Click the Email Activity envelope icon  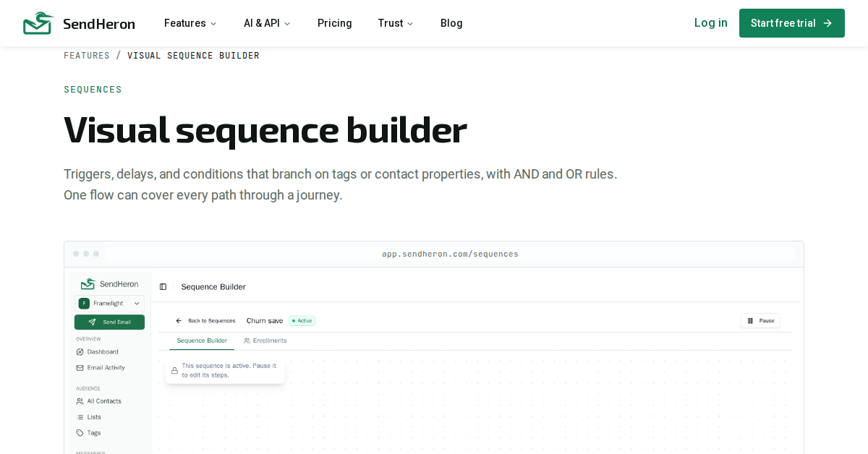click(x=80, y=368)
